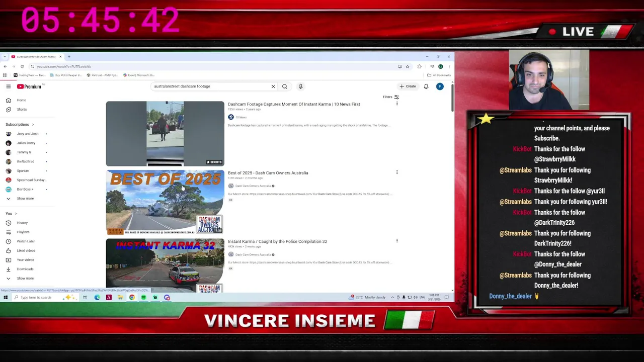Open the Excel Microsoft 365 bookmark
Screen dimensions: 644x362
(x=139, y=75)
